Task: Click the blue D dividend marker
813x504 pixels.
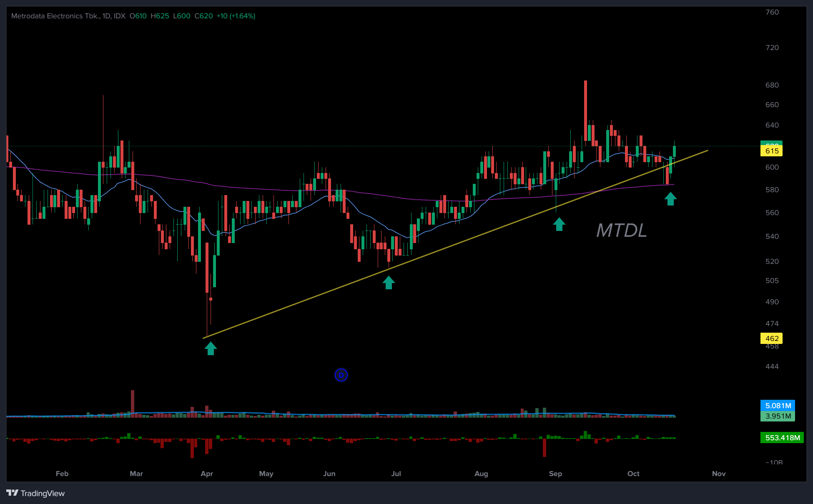Action: pos(341,375)
